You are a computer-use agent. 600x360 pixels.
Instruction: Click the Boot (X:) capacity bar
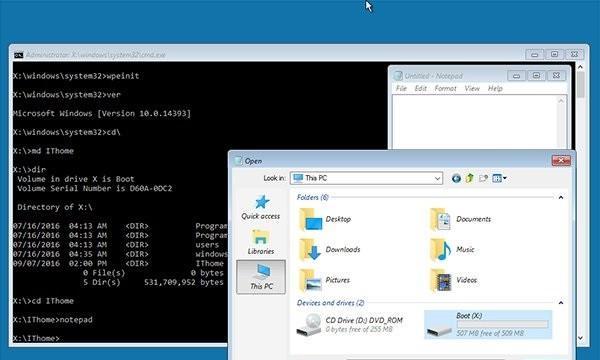tap(502, 324)
